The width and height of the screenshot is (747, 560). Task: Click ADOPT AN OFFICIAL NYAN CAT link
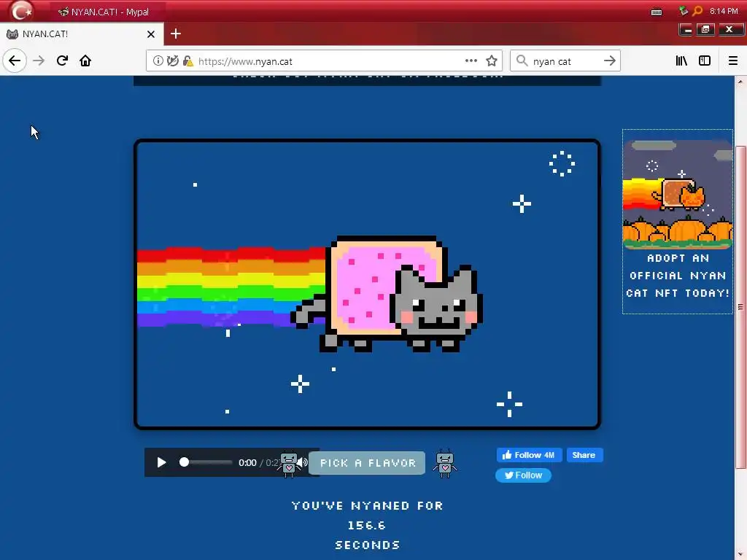coord(678,276)
